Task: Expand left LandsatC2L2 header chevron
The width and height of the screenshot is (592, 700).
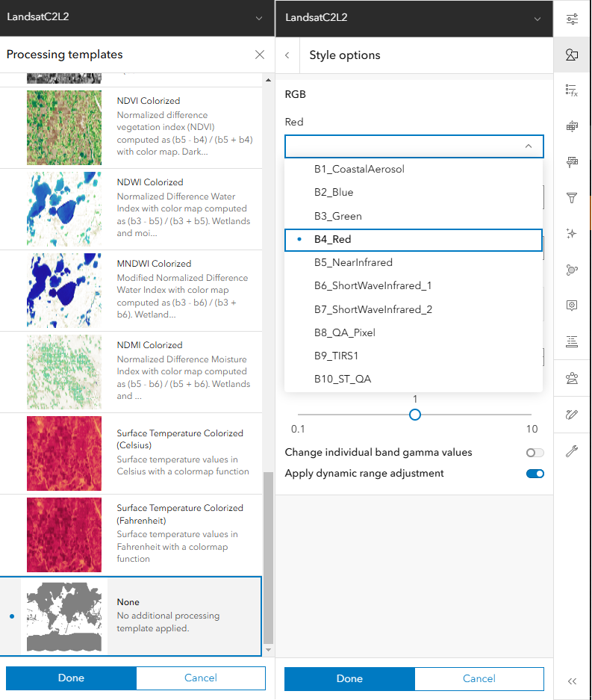Action: tap(259, 19)
